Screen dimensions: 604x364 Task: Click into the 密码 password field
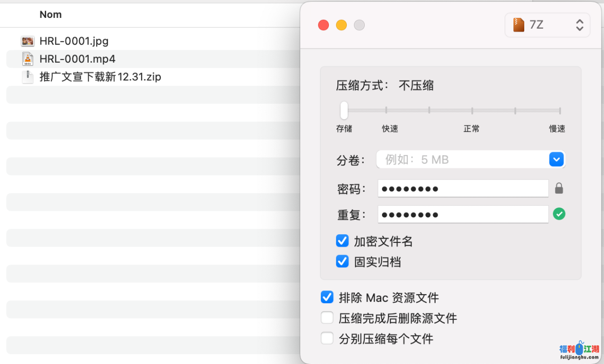(462, 189)
